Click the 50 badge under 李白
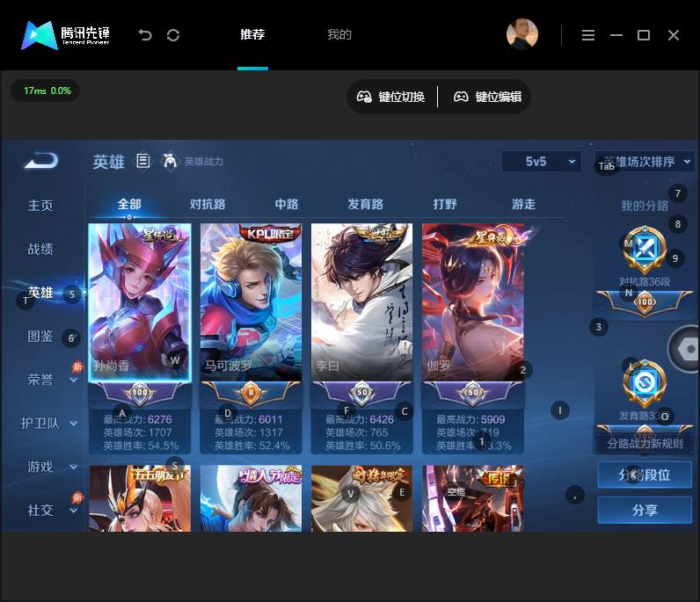 point(361,392)
